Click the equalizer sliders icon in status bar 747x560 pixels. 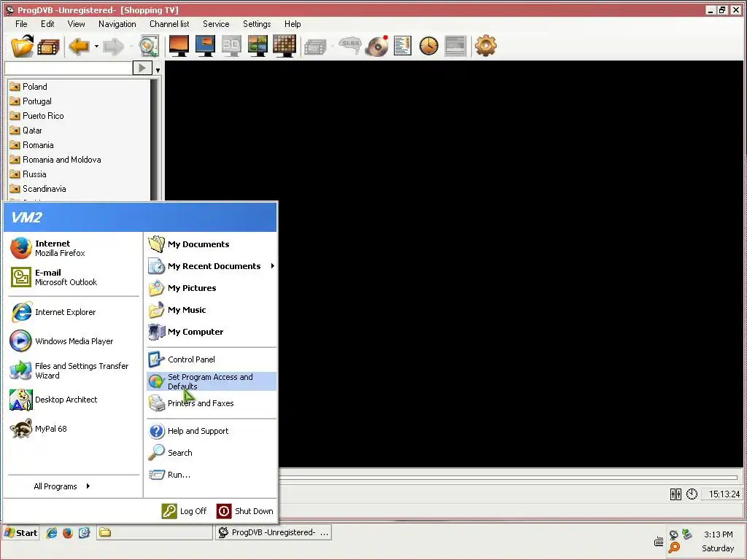[x=676, y=494]
